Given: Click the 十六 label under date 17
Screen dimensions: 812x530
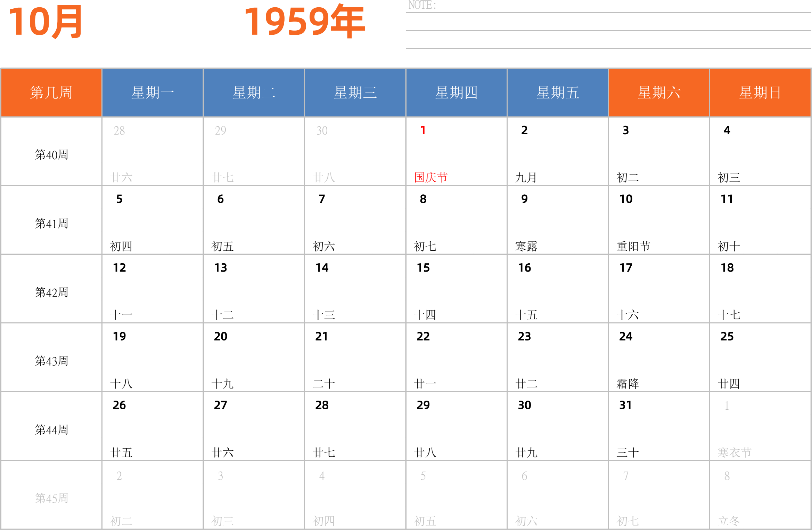Looking at the screenshot, I should (x=628, y=315).
